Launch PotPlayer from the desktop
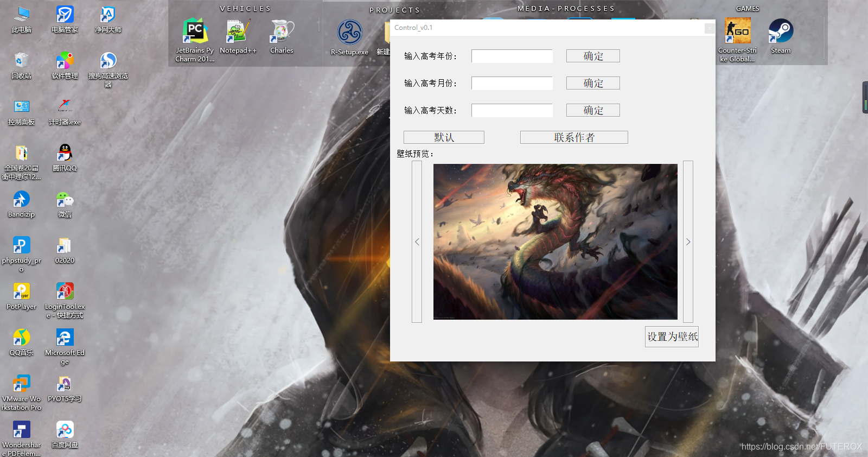This screenshot has height=457, width=868. 21,296
